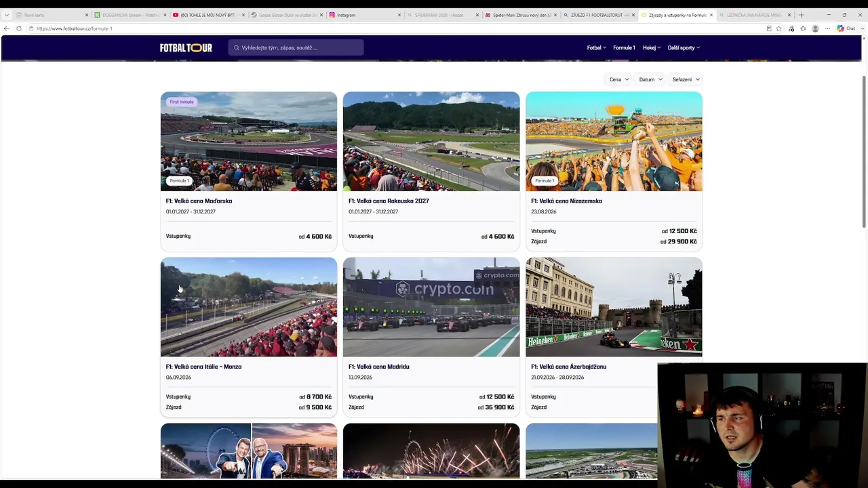Open F1: Velká cena Nizozemska link
Viewport: 868px width, 488px height.
[566, 201]
